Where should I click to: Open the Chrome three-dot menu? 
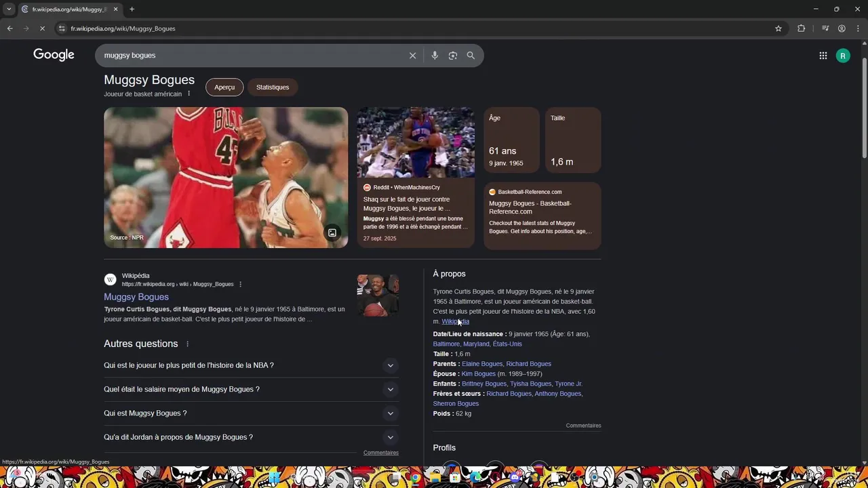859,28
